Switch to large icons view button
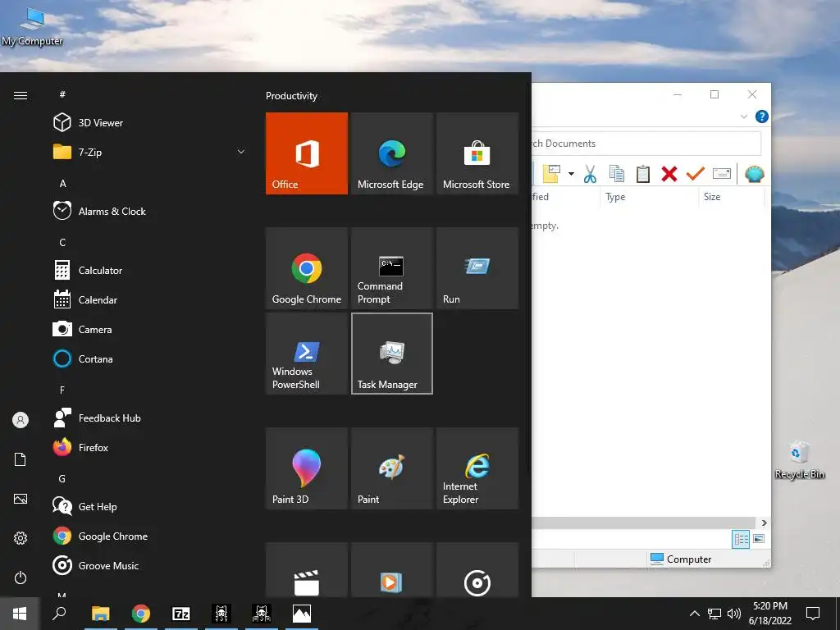The width and height of the screenshot is (840, 630). pos(759,539)
